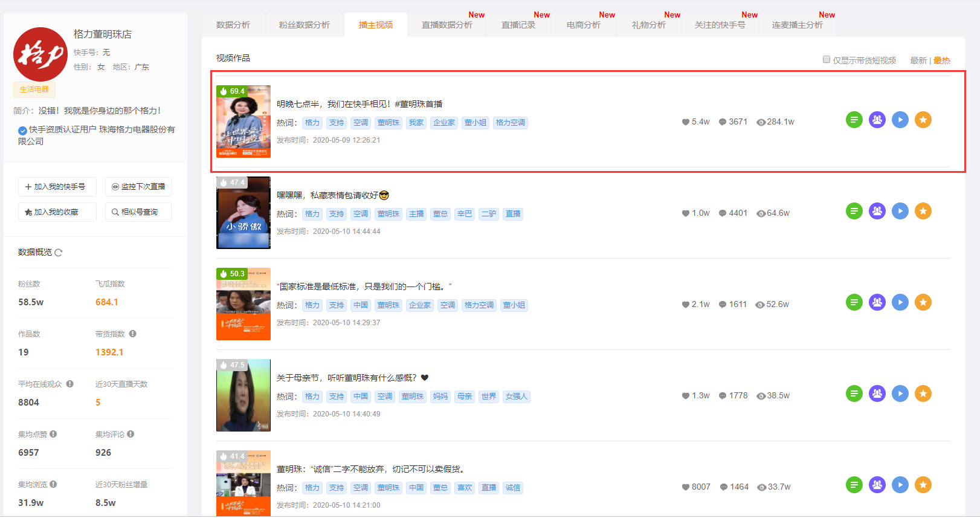This screenshot has width=980, height=518.
Task: Favorite the 明晚七点半 video with star icon
Action: coord(923,120)
